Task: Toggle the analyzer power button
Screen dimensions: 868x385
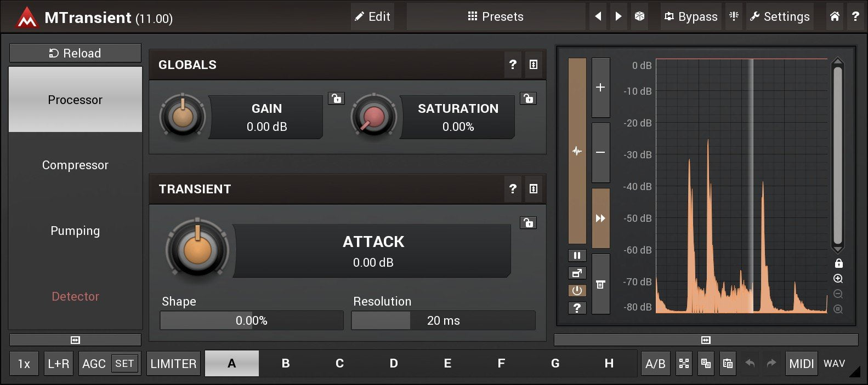Action: (577, 290)
